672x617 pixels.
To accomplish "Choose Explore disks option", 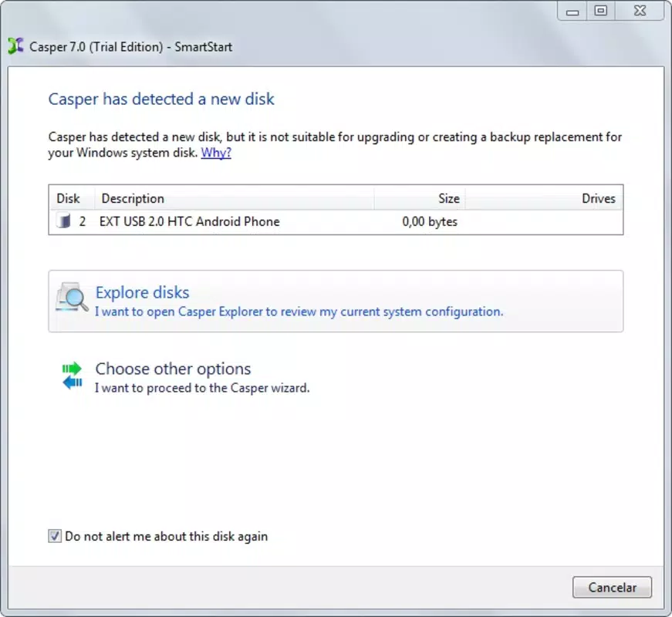I will (336, 302).
